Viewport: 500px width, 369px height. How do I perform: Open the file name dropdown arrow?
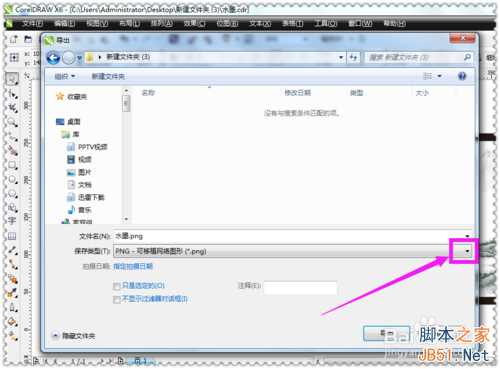point(468,236)
